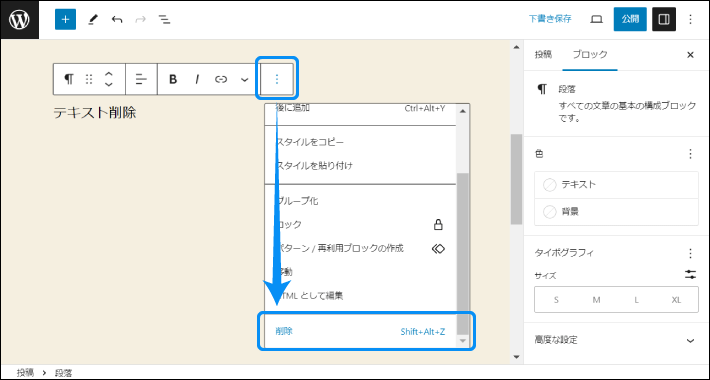Select the pencil tools icon
The image size is (710, 380).
(93, 19)
